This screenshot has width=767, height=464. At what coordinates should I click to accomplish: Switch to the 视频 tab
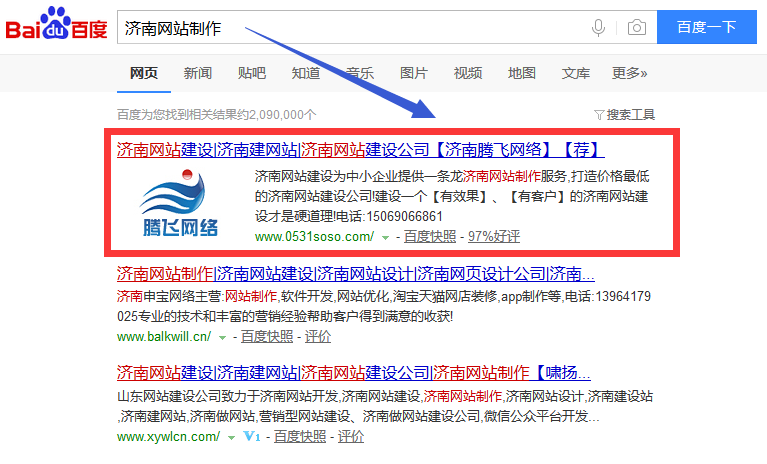(468, 73)
